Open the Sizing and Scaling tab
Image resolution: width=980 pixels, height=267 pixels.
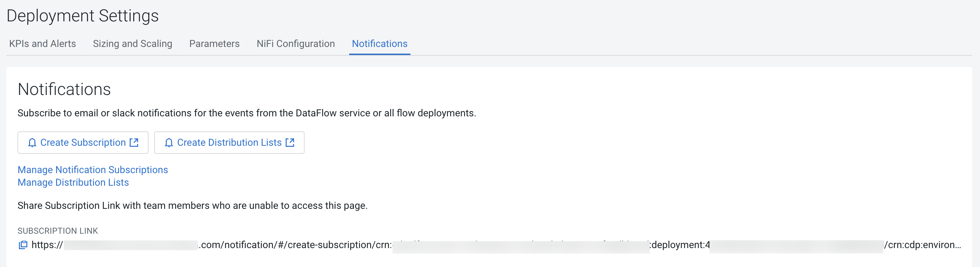pos(132,44)
